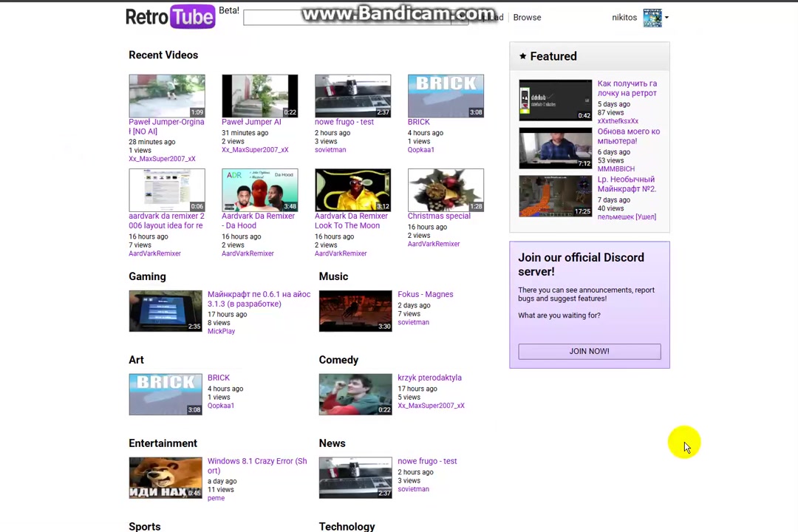The height and width of the screenshot is (532, 798).
Task: Open the Browse page
Action: coord(527,18)
